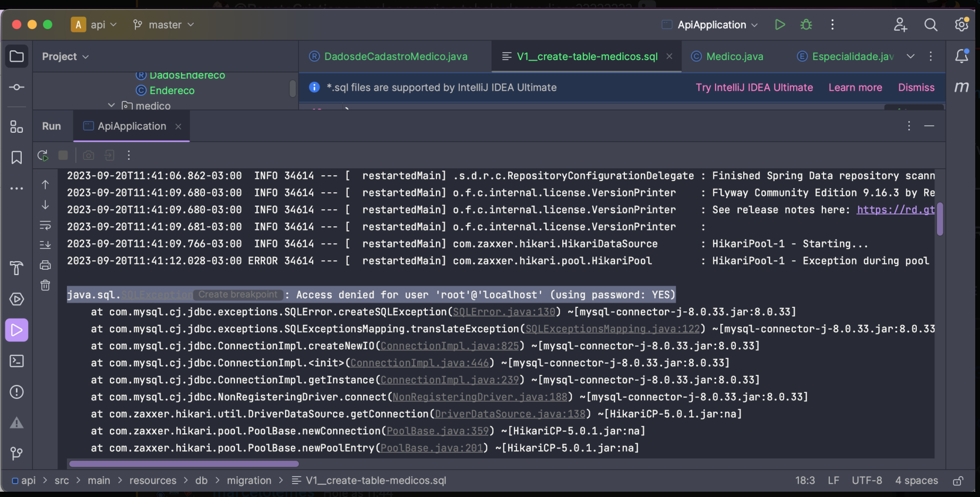Open the Problems tool window icon
This screenshot has width=980, height=497.
pyautogui.click(x=16, y=392)
